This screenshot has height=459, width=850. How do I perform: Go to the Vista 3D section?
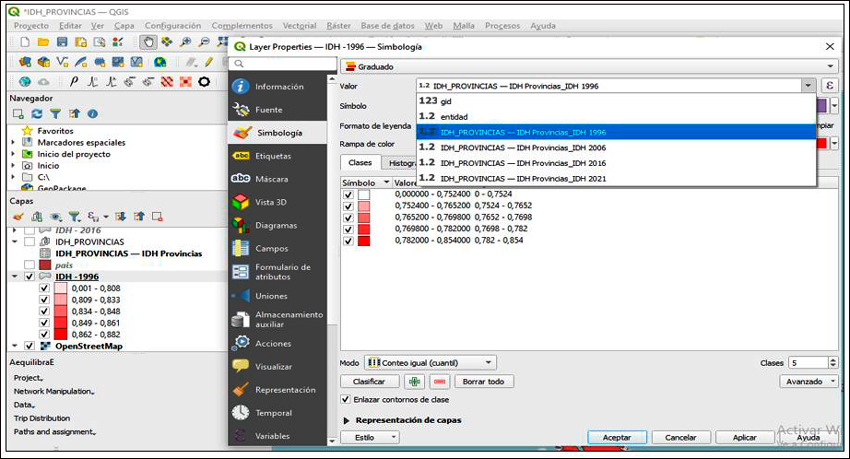click(272, 202)
